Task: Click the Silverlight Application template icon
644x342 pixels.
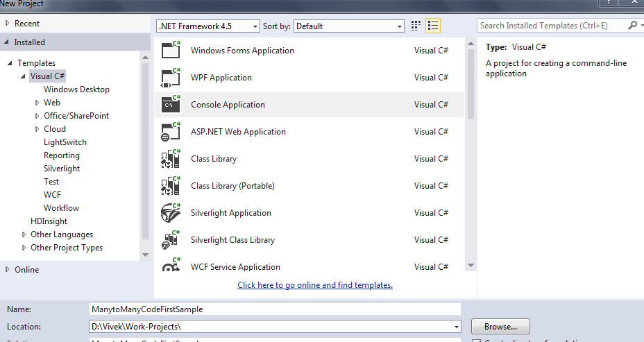Action: pyautogui.click(x=171, y=213)
